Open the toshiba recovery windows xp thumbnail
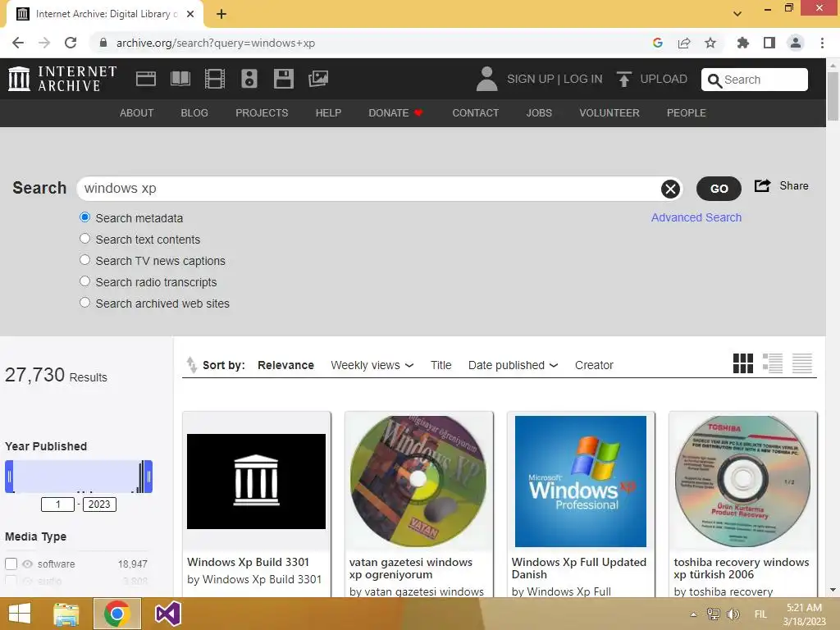Screen dimensions: 840x630 [742, 481]
